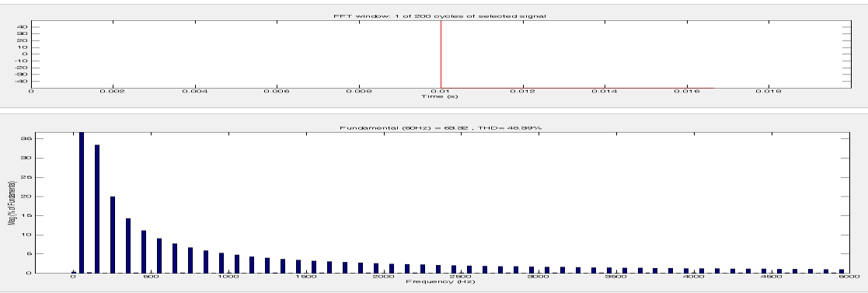Click the red horizontal trace after 0.01 s
The width and height of the screenshot is (868, 293).
pyautogui.click(x=577, y=88)
